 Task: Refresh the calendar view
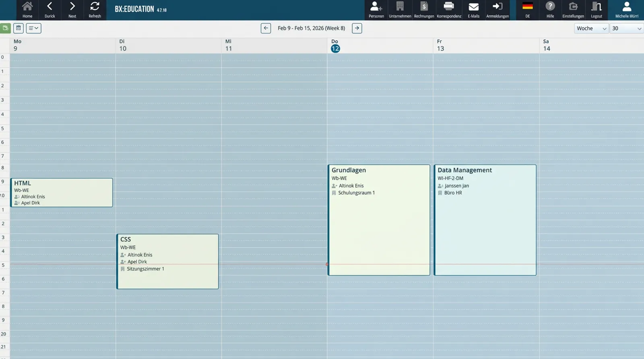(x=95, y=10)
